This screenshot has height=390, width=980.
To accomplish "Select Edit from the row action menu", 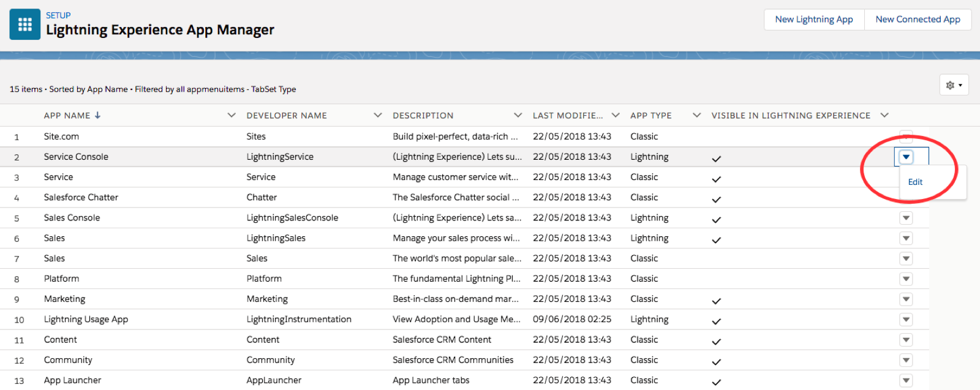I will pyautogui.click(x=915, y=182).
